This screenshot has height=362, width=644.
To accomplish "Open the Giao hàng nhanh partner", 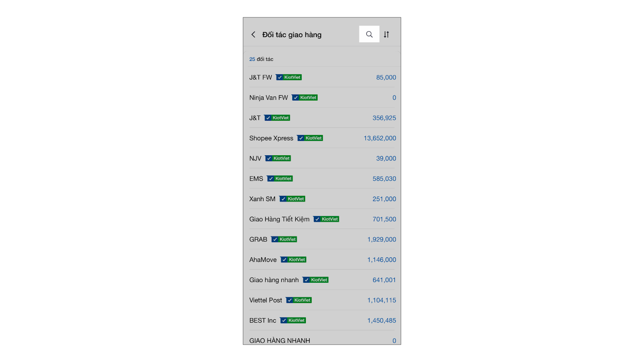I will pyautogui.click(x=274, y=280).
